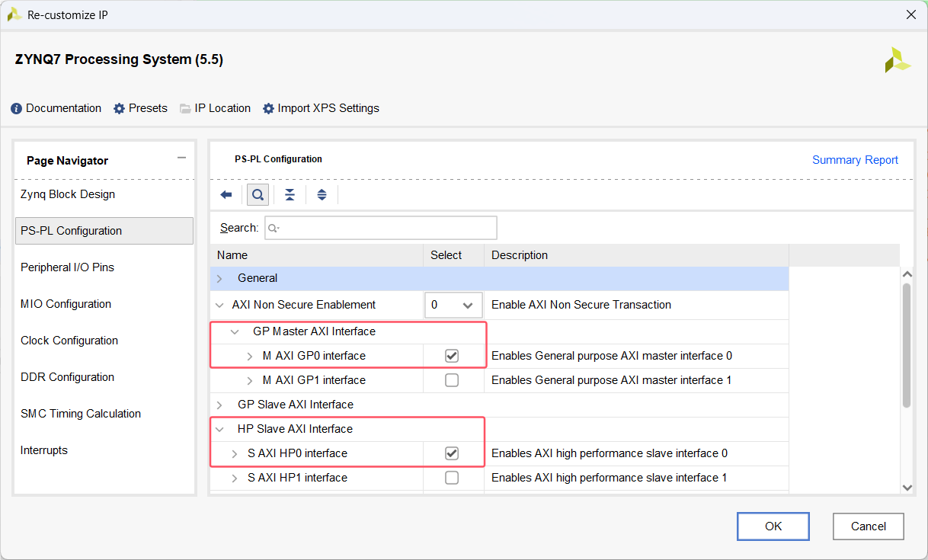This screenshot has width=928, height=560.
Task: Collapse AXI Non Secure Enablement chevron
Action: [x=219, y=305]
